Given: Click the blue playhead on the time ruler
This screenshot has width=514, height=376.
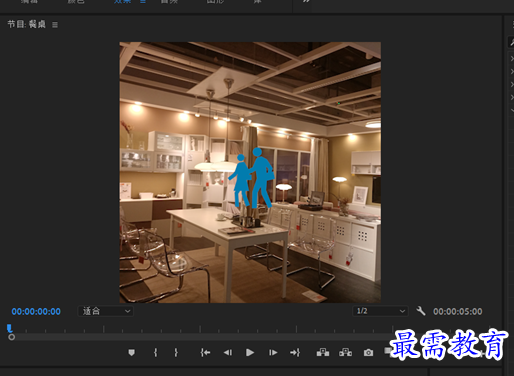Looking at the screenshot, I should coord(10,329).
